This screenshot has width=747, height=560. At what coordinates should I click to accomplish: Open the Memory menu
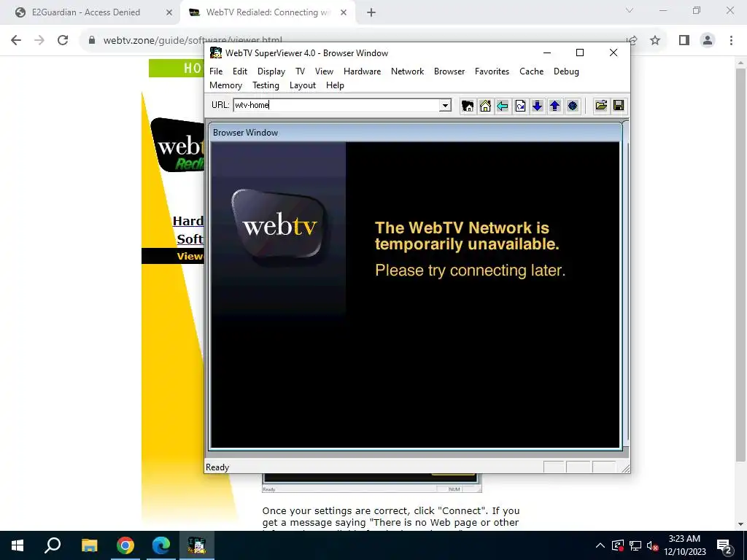[x=226, y=85]
